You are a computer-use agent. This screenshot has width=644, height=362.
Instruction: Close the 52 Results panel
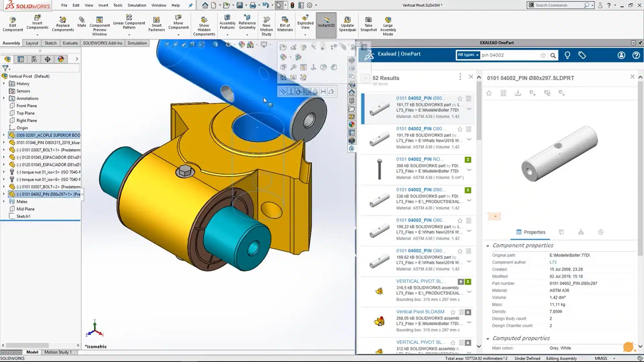click(471, 76)
